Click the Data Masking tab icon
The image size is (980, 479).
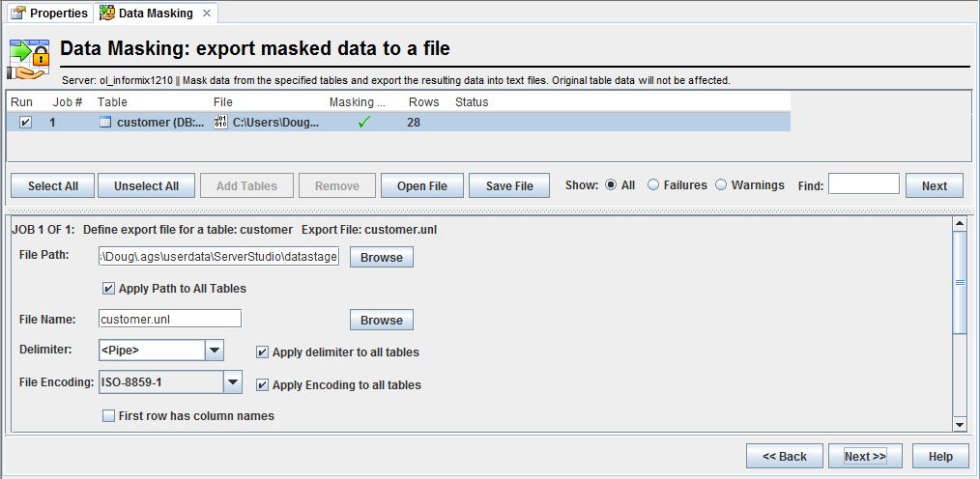(x=106, y=14)
